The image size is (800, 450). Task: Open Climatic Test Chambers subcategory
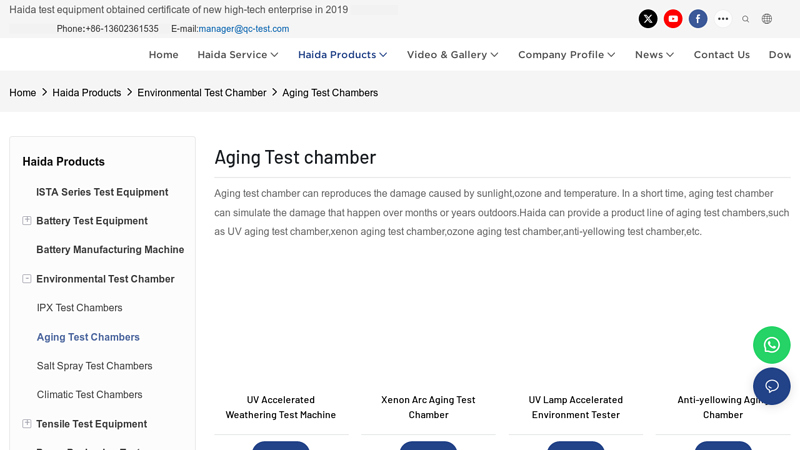click(x=89, y=394)
